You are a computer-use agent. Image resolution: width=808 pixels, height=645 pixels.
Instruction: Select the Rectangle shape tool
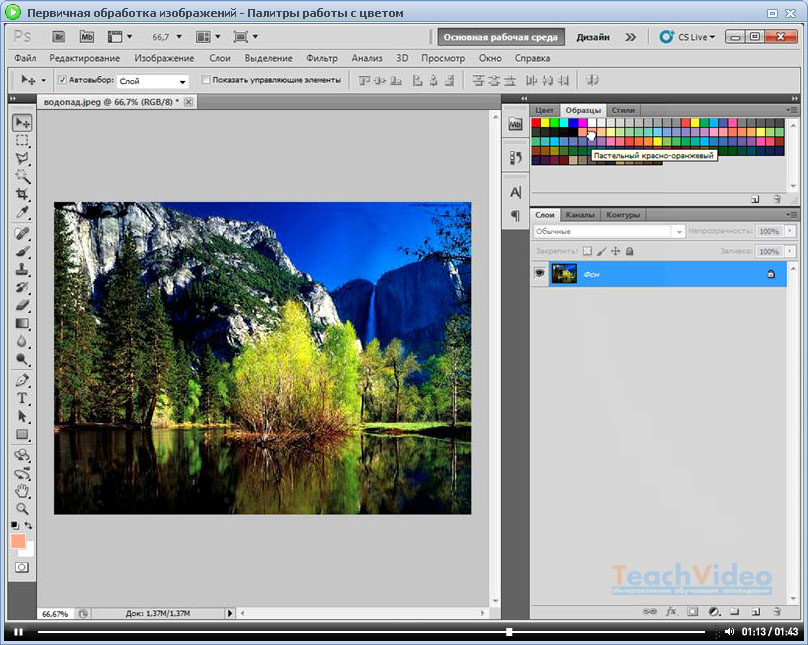[x=22, y=434]
